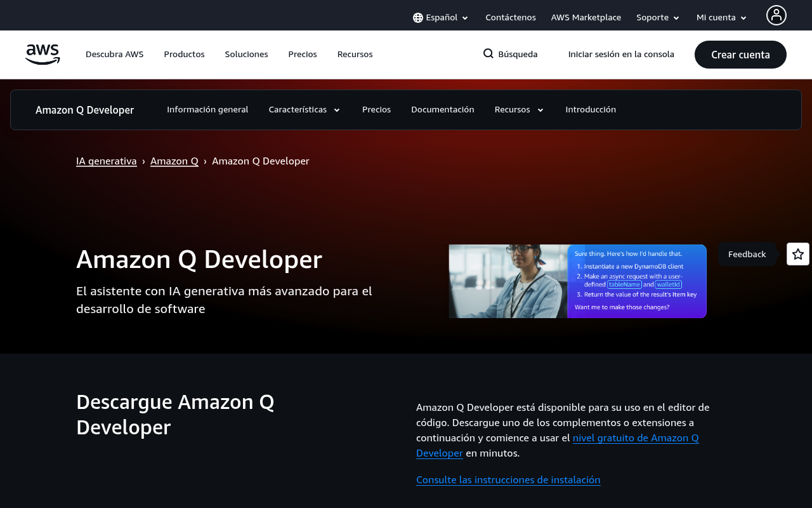Expand the Mi cuenta menu
The width and height of the screenshot is (812, 508).
(716, 17)
